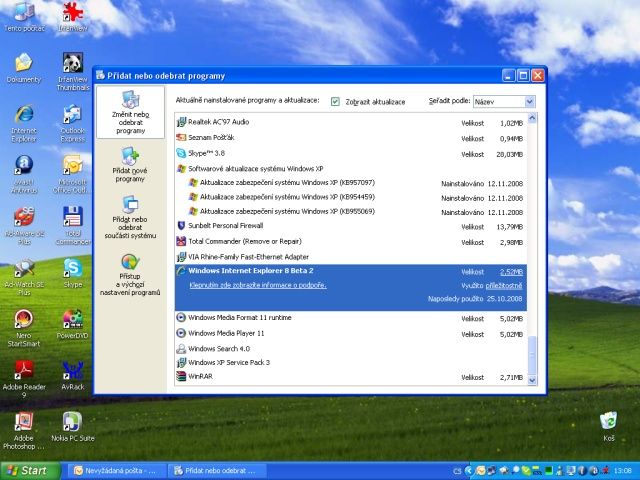
Task: Click support info link for Internet Explorer 8
Action: (258, 285)
